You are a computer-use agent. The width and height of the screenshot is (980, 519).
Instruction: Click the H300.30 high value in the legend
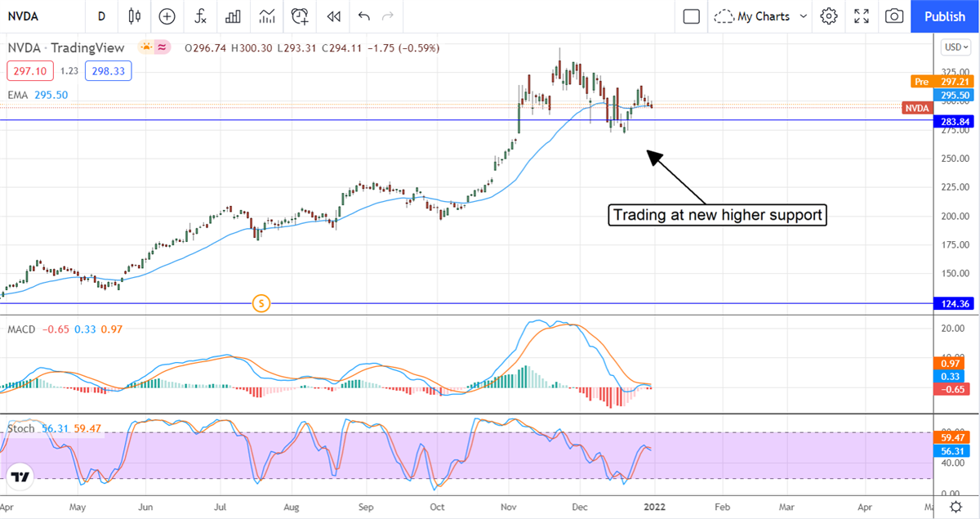(x=254, y=48)
